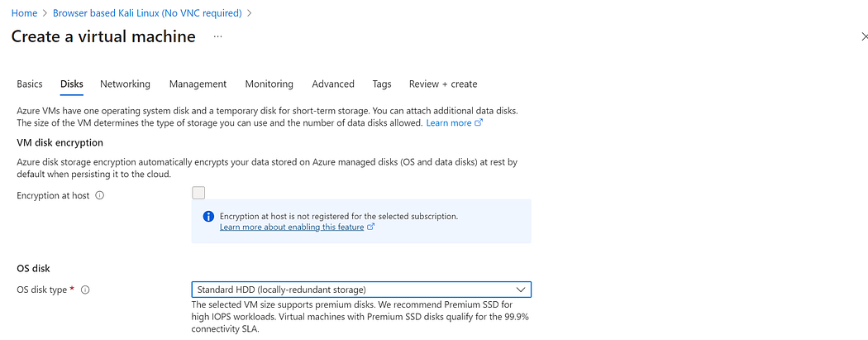Open the Review + create tab
The width and height of the screenshot is (868, 340).
coord(442,84)
